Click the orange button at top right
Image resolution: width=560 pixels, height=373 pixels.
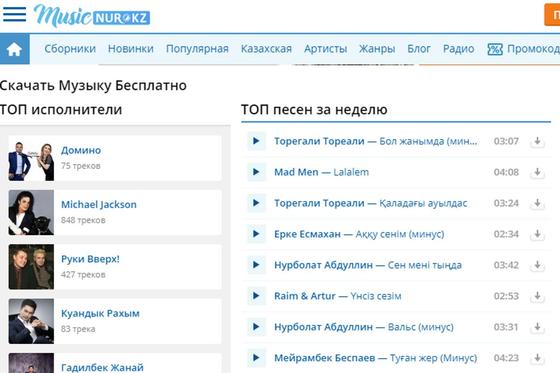click(x=552, y=15)
